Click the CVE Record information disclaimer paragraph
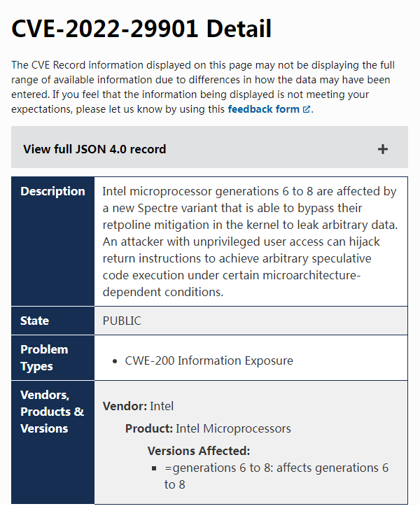 (203, 87)
